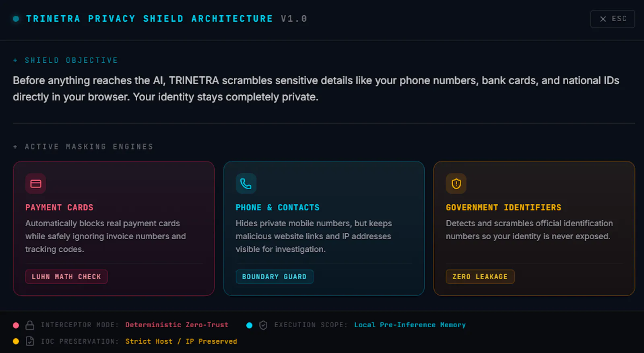Viewport: 644px width, 353px height.
Task: Click the pink dot beside Interceptor Mode
Action: point(16,325)
